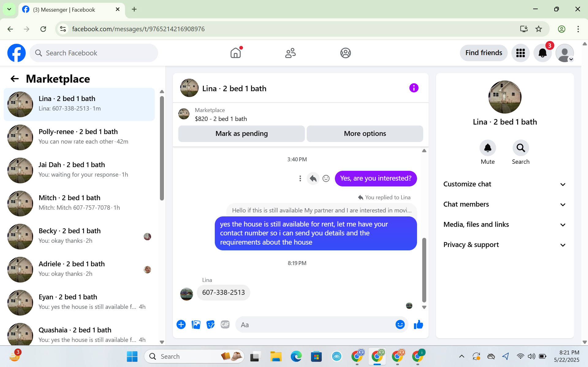Expand Customize chat section

(505, 184)
